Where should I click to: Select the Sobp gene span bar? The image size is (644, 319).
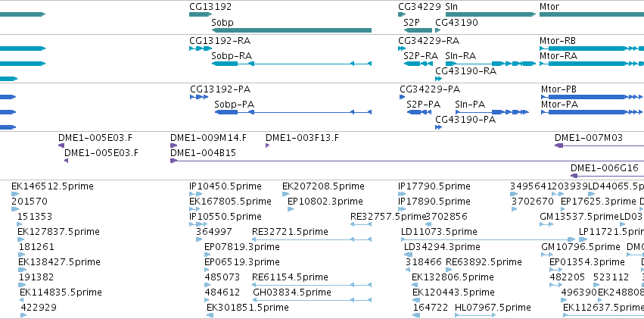click(291, 30)
